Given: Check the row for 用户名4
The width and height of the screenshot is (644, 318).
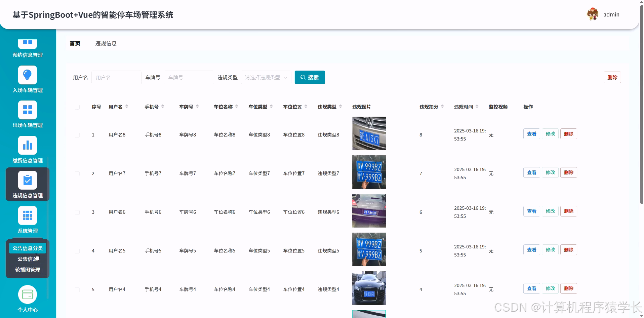Looking at the screenshot, I should 77,290.
